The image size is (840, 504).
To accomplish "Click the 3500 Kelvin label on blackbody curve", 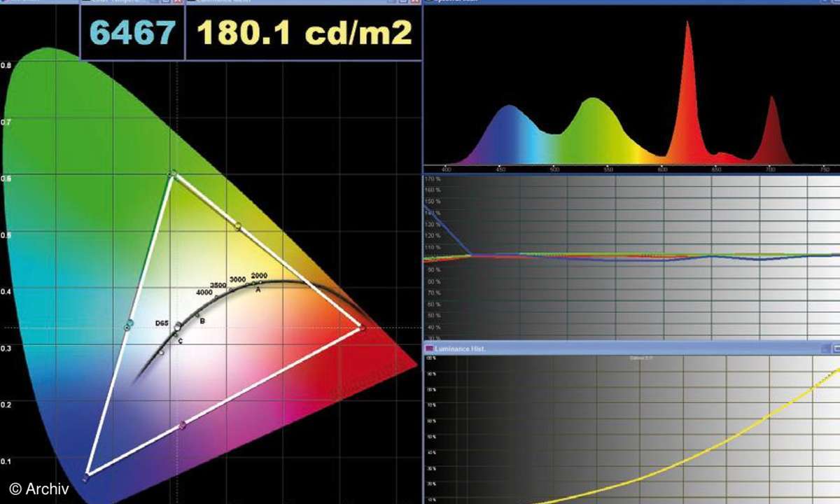I will click(218, 286).
